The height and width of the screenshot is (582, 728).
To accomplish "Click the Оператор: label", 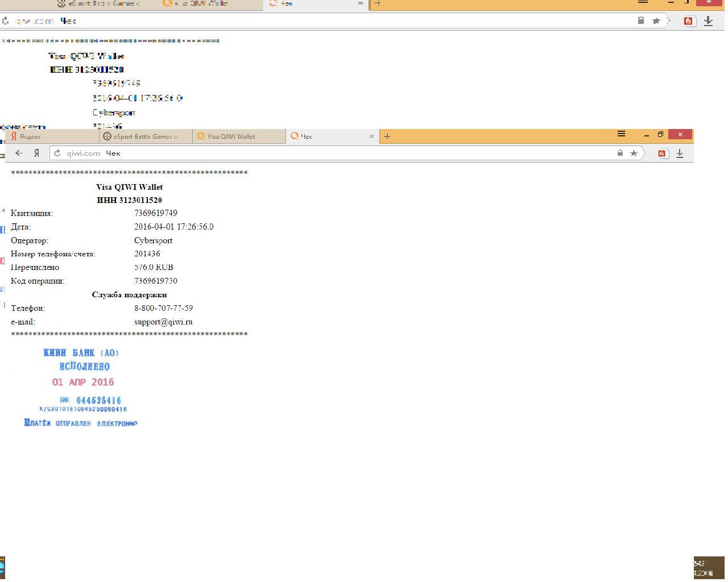I will click(x=30, y=240).
